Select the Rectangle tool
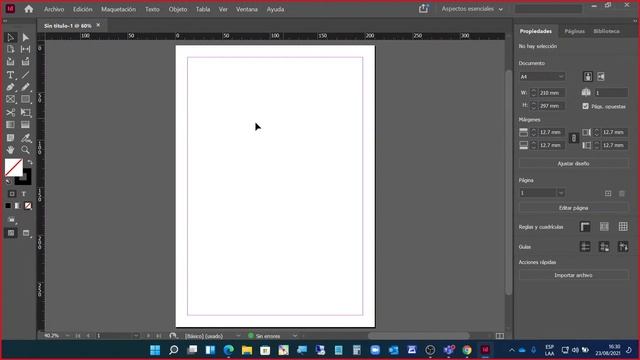The width and height of the screenshot is (640, 360). (26, 99)
